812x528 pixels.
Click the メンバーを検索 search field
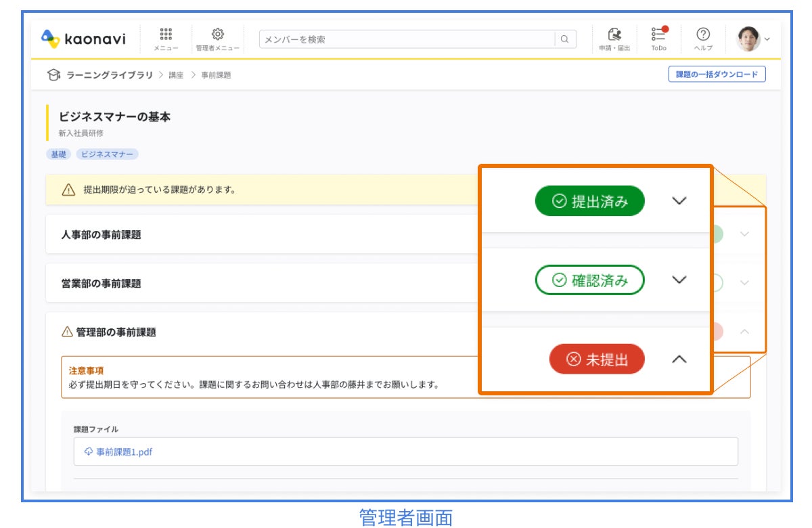point(407,39)
